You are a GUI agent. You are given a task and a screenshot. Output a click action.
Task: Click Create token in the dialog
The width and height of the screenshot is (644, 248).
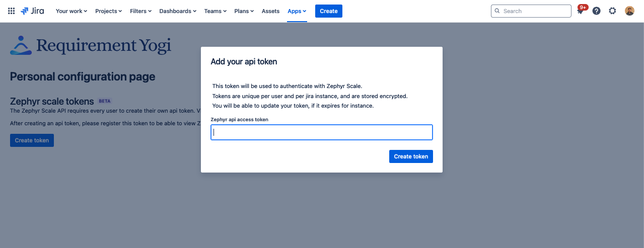[x=411, y=156]
